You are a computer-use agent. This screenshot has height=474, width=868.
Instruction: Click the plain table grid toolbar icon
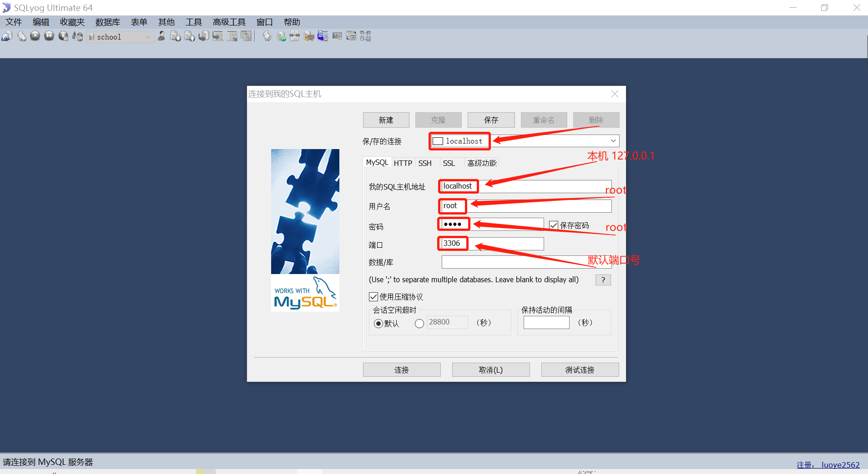tap(232, 36)
